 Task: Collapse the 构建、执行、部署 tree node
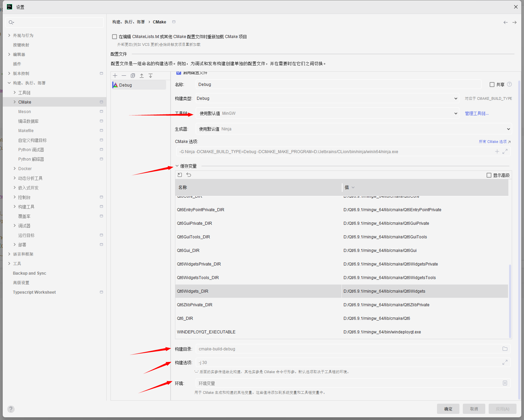[9, 83]
